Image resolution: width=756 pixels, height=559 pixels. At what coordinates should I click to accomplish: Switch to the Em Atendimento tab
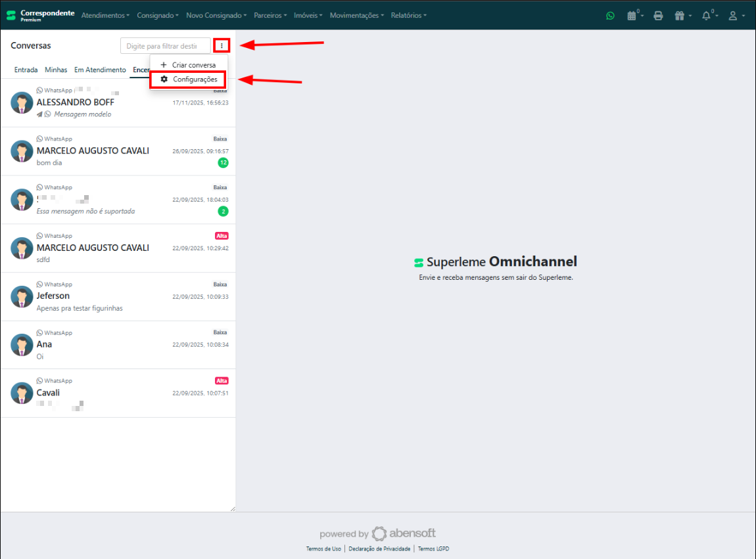coord(100,70)
